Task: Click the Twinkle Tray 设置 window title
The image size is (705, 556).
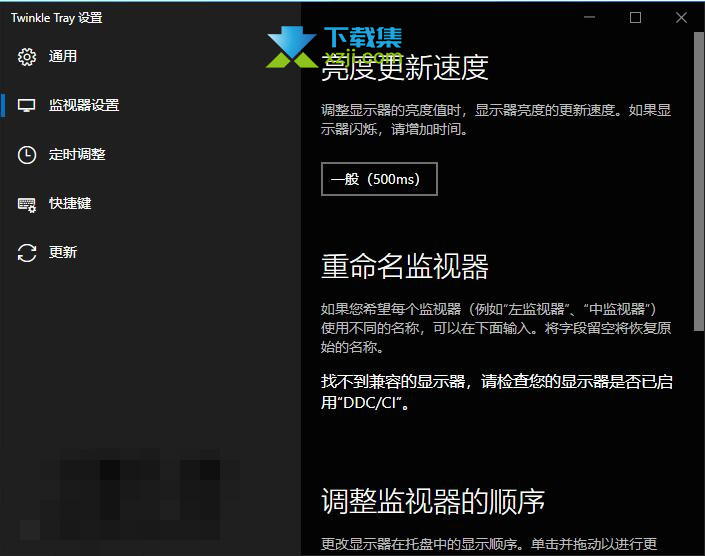Action: [57, 18]
